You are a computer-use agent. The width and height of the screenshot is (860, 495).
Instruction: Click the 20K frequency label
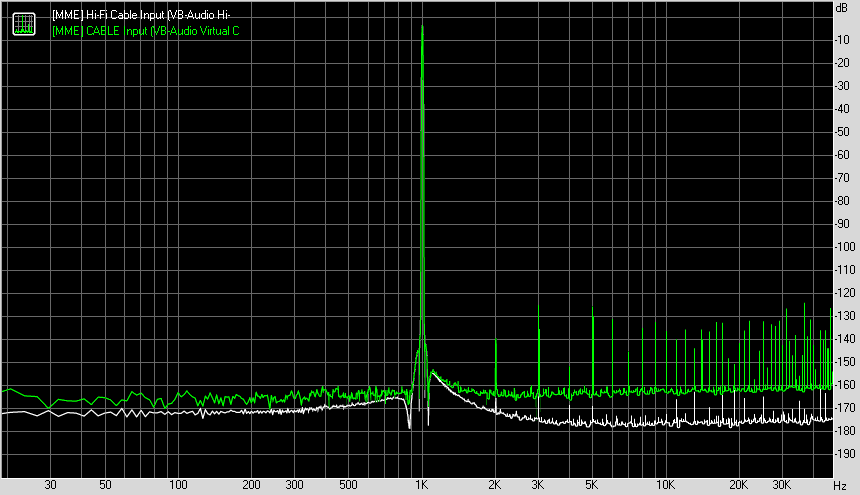[739, 485]
